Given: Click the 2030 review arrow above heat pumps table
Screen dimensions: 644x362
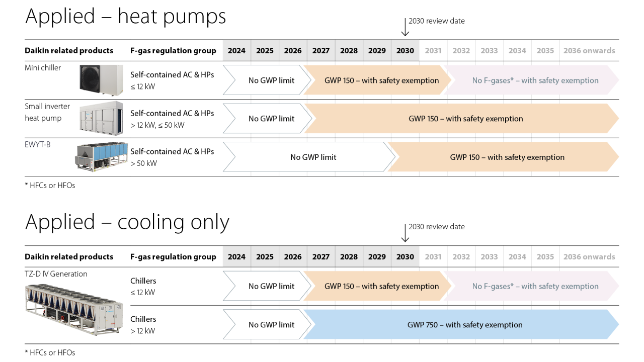Looking at the screenshot, I should 405,27.
